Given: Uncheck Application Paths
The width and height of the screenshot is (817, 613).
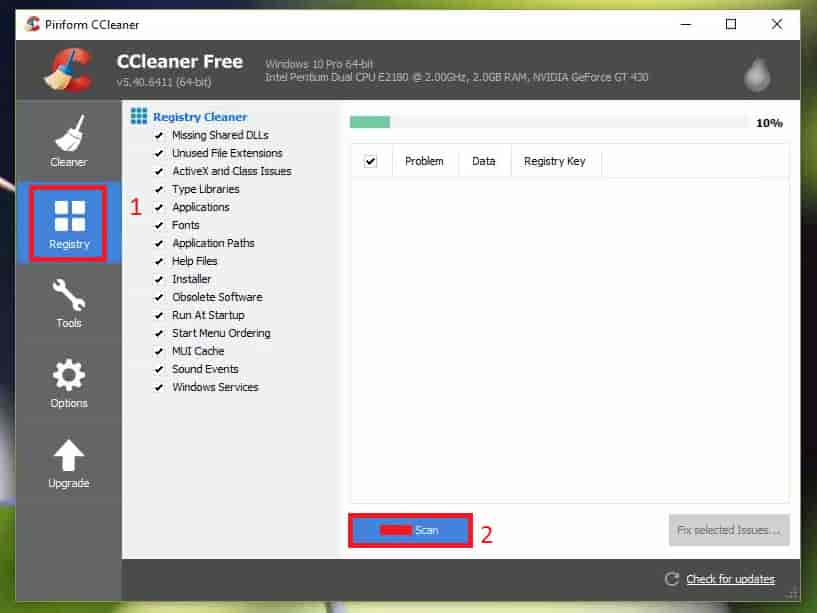Looking at the screenshot, I should point(159,243).
